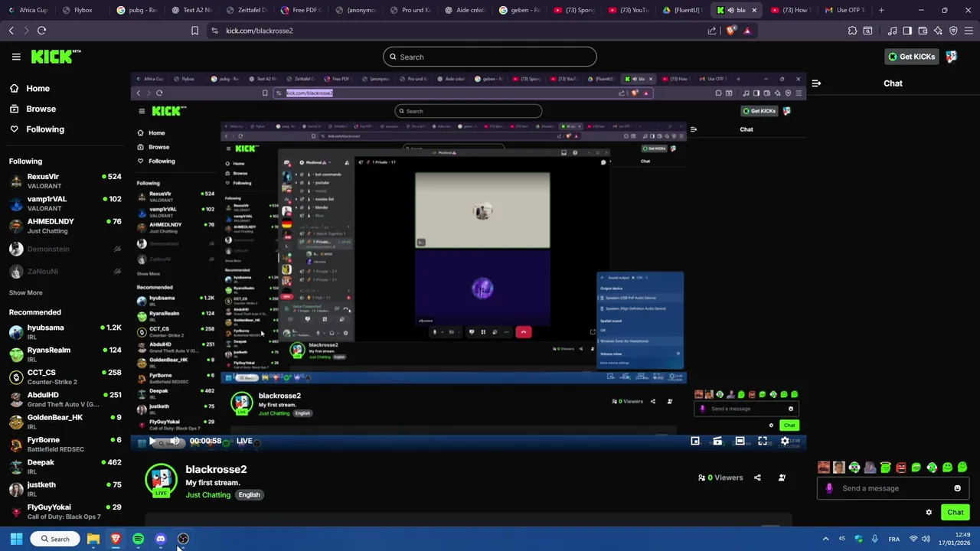Open Home in the left sidebar
Image resolution: width=980 pixels, height=551 pixels.
(38, 89)
